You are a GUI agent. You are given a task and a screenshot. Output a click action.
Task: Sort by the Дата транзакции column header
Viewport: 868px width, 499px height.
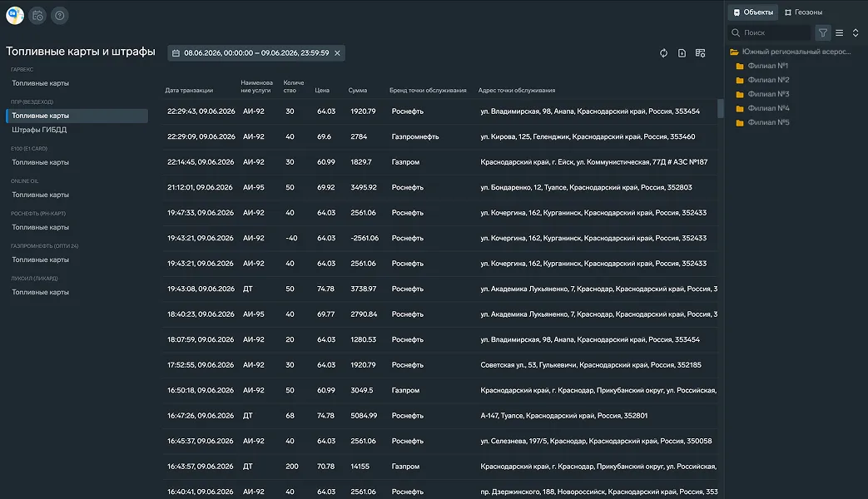coord(189,90)
